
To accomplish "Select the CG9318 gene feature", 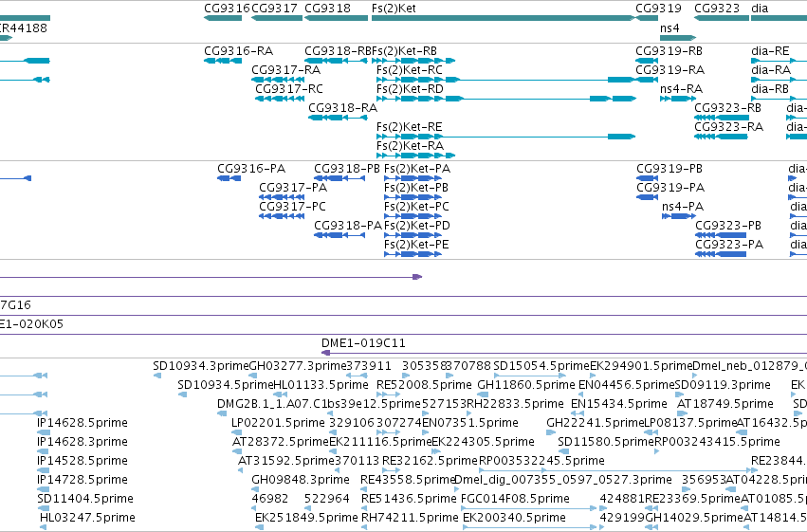I will click(336, 18).
